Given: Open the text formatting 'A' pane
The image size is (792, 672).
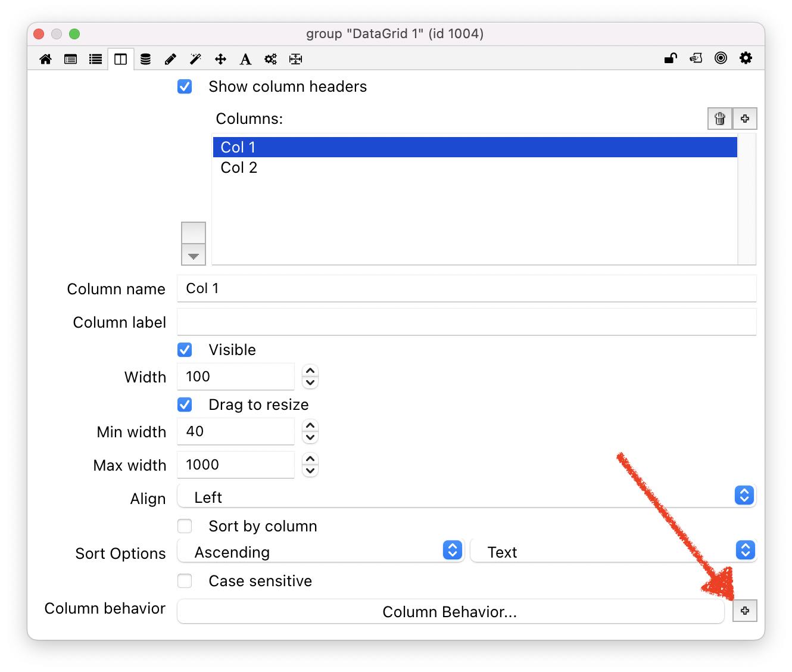Looking at the screenshot, I should [x=245, y=59].
